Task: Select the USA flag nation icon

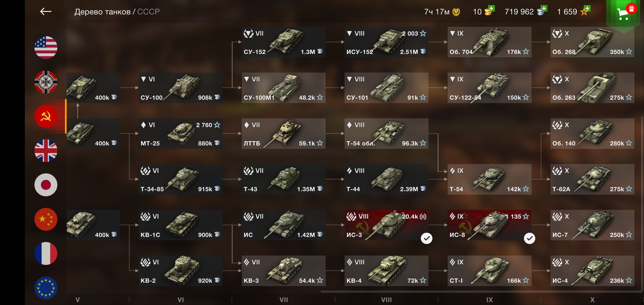Action: (46, 47)
